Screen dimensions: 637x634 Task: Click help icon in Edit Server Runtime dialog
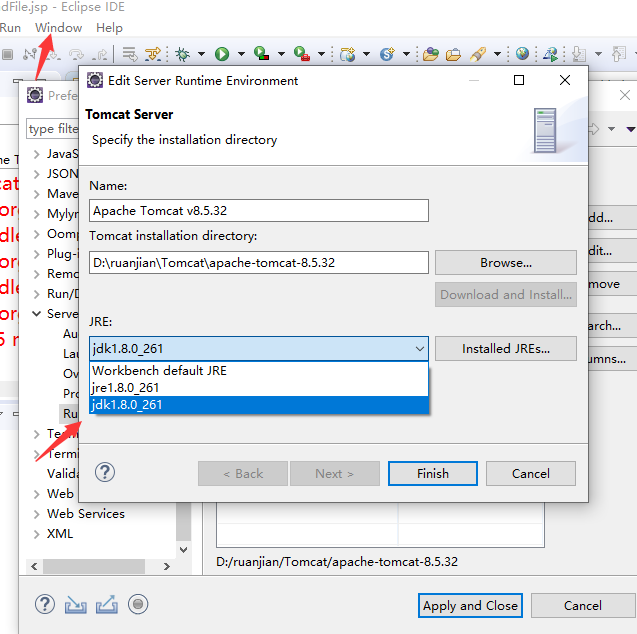point(105,472)
